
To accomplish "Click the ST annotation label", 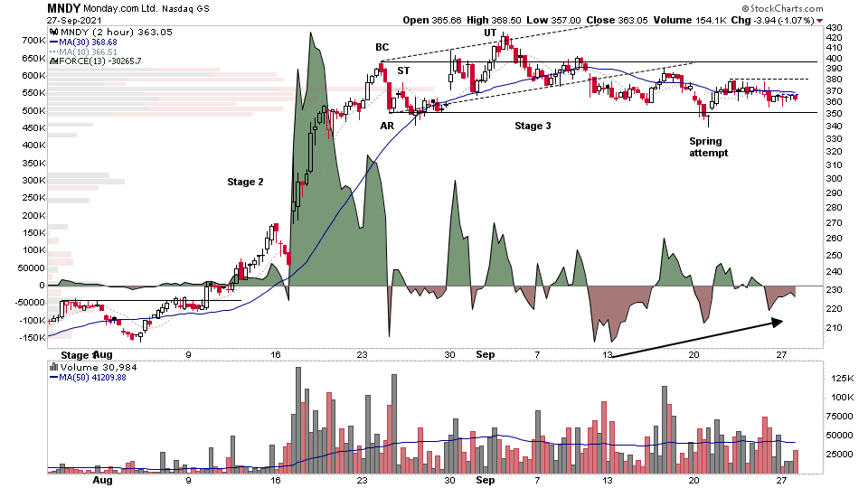I will (403, 70).
